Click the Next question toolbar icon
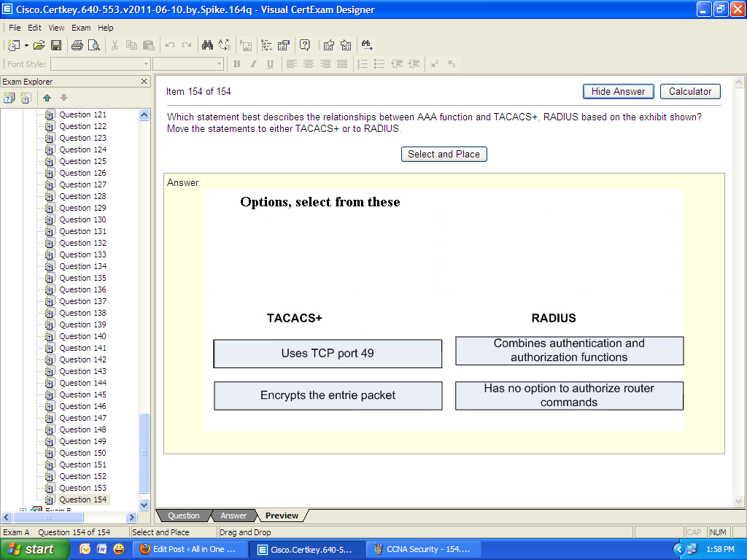 pos(346,45)
